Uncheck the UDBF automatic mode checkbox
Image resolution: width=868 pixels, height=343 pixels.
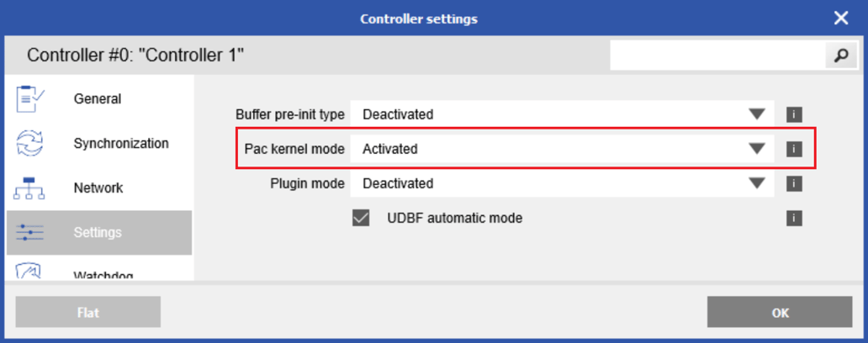pyautogui.click(x=362, y=219)
